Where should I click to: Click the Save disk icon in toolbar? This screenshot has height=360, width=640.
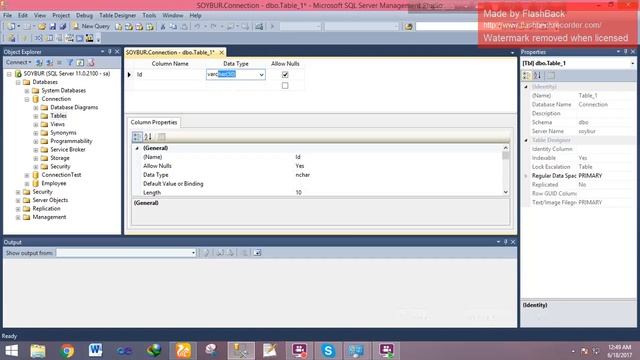[53, 27]
